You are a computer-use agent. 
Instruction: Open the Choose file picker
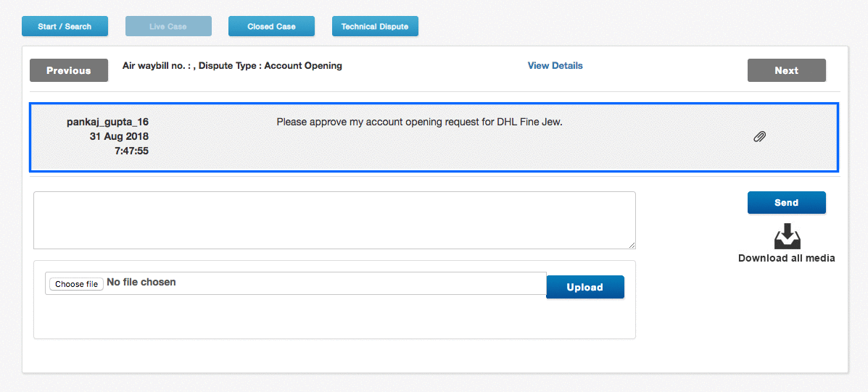[77, 284]
